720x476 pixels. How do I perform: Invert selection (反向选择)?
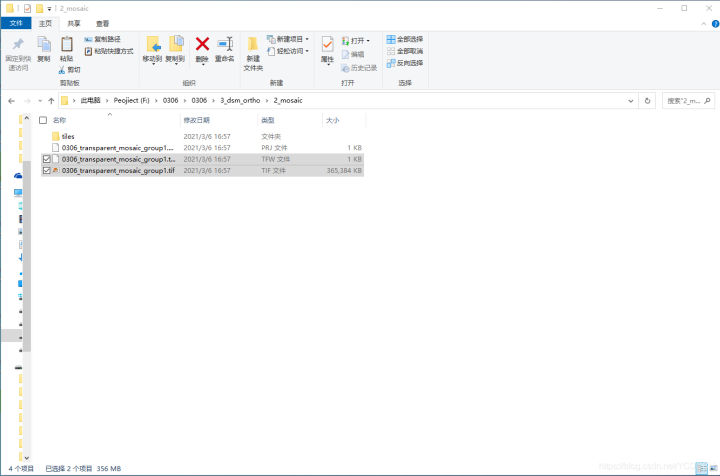[x=405, y=63]
